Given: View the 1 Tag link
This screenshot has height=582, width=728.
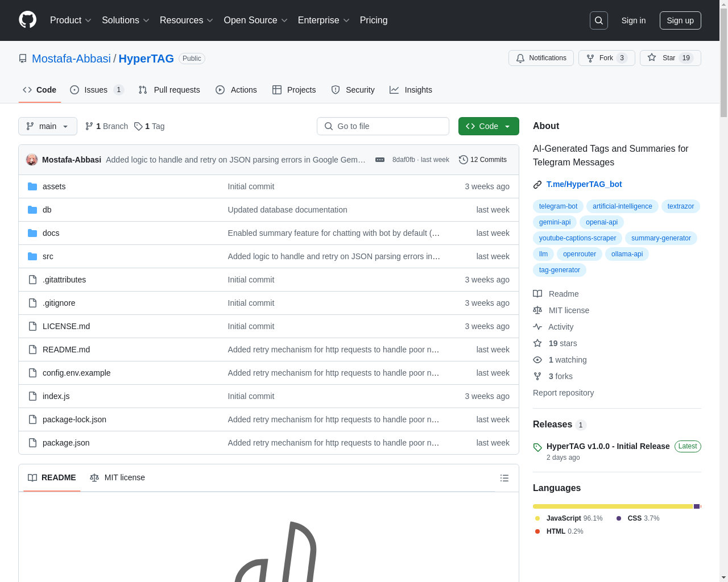Looking at the screenshot, I should pyautogui.click(x=150, y=126).
